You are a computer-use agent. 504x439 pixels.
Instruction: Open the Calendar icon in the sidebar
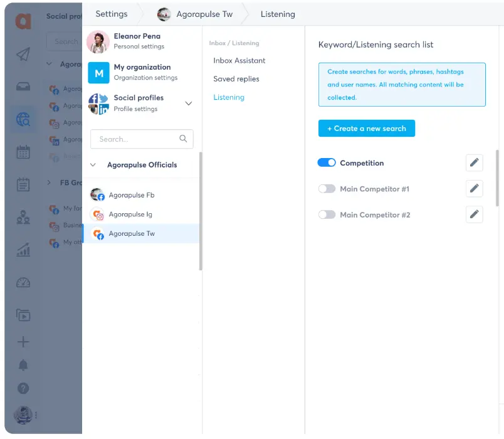[x=23, y=151]
